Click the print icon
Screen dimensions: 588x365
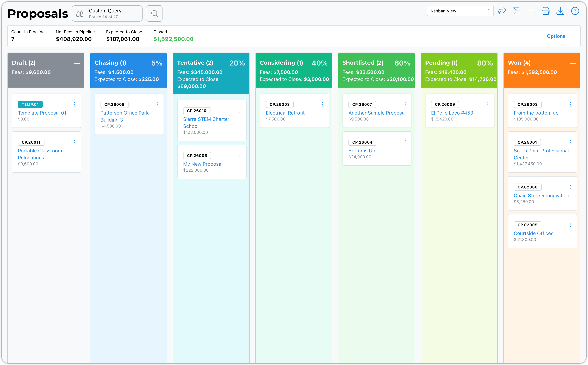coord(545,11)
